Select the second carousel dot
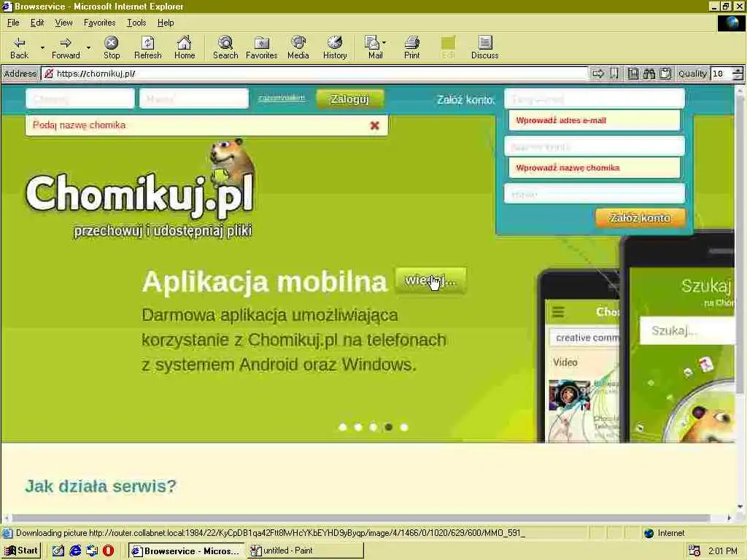Screen dimensions: 747x560 click(358, 427)
